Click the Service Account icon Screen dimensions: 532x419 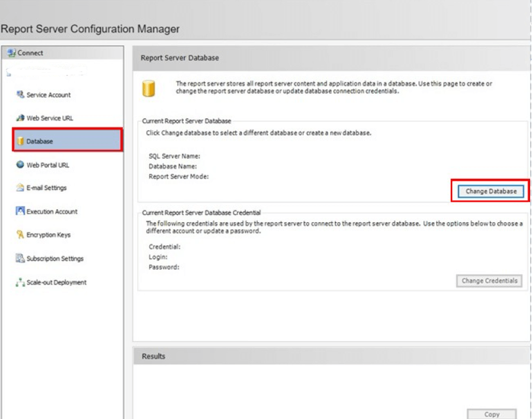pos(20,95)
